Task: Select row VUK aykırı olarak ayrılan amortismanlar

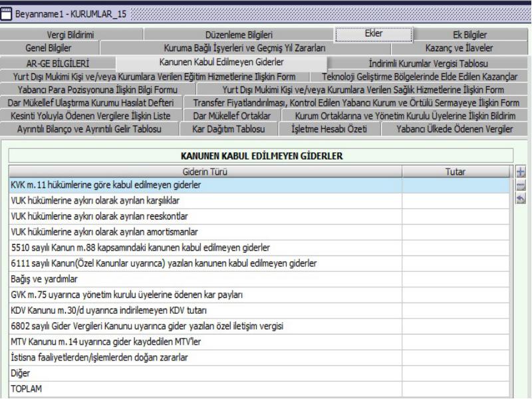Action: tap(259, 232)
